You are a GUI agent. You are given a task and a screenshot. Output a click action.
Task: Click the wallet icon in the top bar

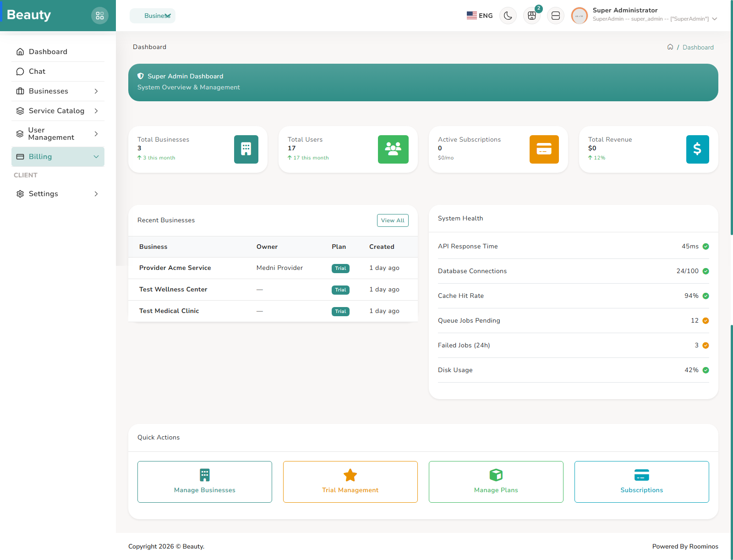pyautogui.click(x=555, y=15)
